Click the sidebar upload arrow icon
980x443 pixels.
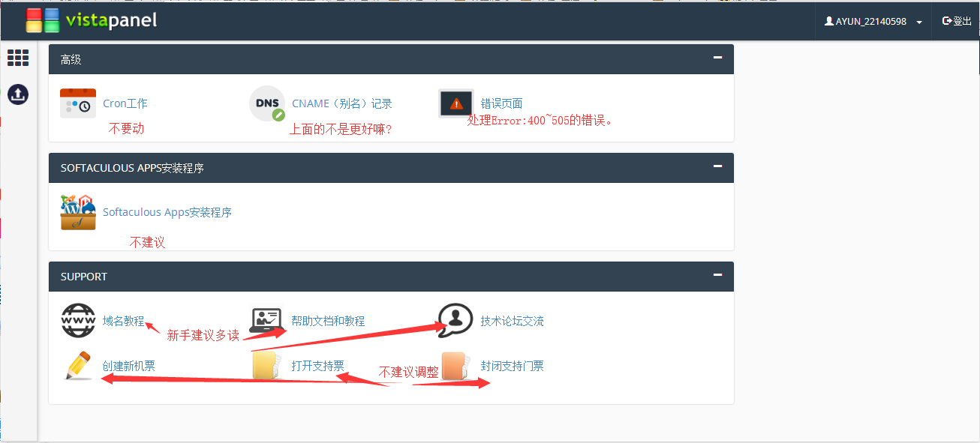coord(18,94)
